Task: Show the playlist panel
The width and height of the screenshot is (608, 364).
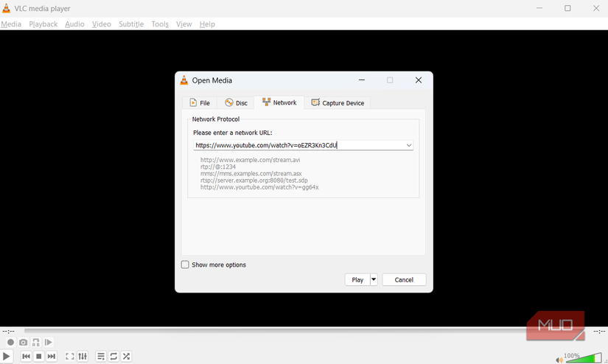Action: pos(101,356)
